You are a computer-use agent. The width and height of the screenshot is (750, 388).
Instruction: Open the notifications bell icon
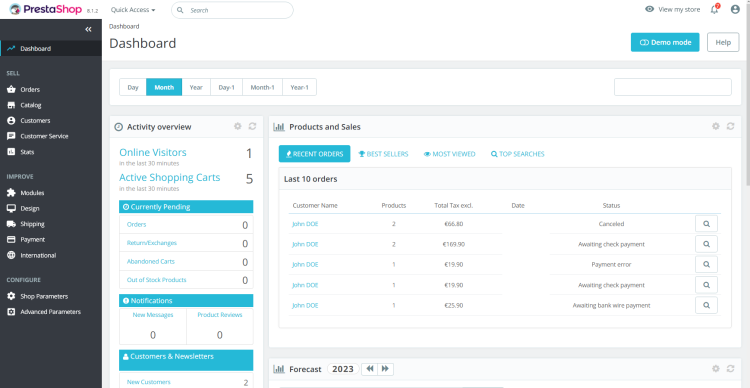click(x=715, y=10)
